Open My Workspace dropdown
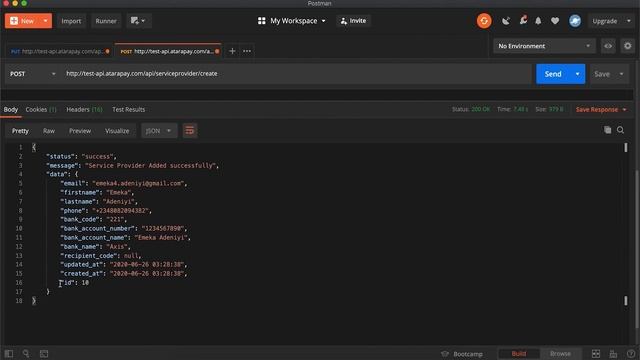 pos(292,21)
